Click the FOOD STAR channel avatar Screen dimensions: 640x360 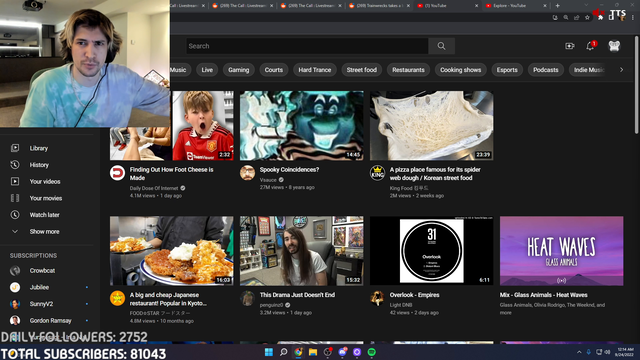click(x=118, y=298)
